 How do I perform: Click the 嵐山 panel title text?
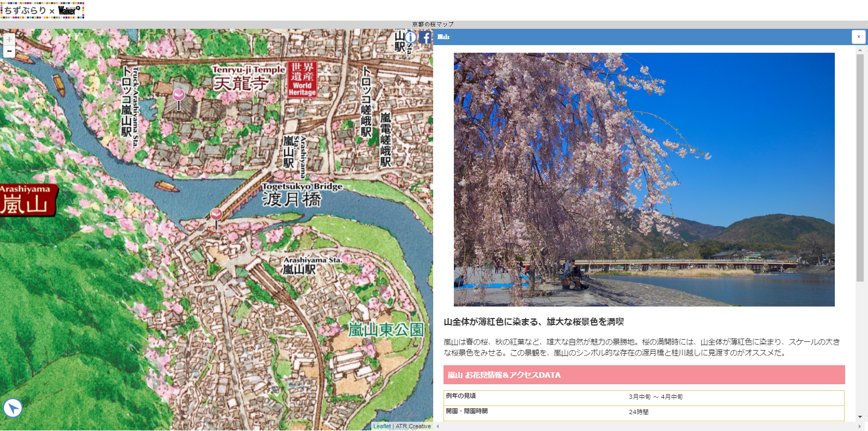click(x=444, y=37)
